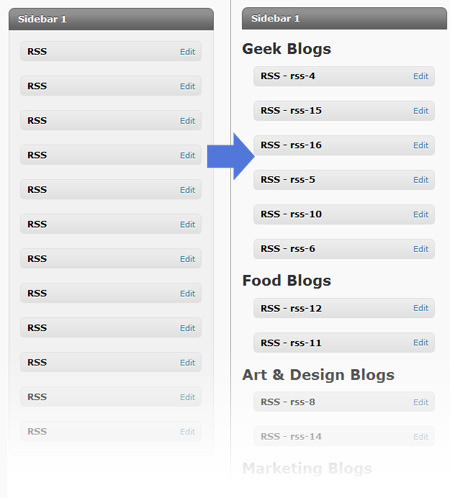
Task: Collapse the right Sidebar 1 header
Action: coord(344,18)
